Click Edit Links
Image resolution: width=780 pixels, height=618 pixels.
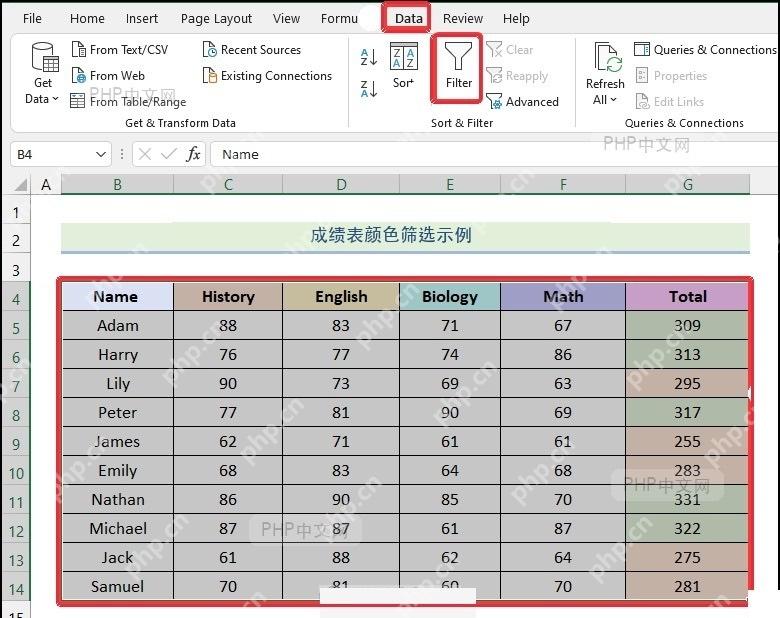pos(670,102)
